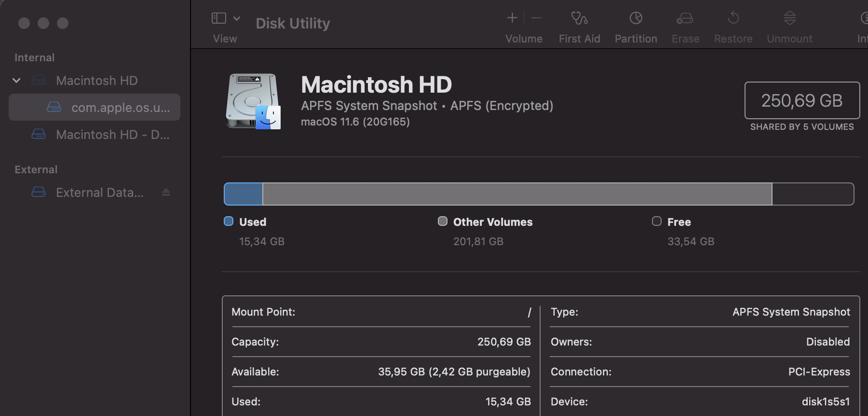Click the 201,81 GB other volumes value
Image resolution: width=868 pixels, height=416 pixels.
478,241
